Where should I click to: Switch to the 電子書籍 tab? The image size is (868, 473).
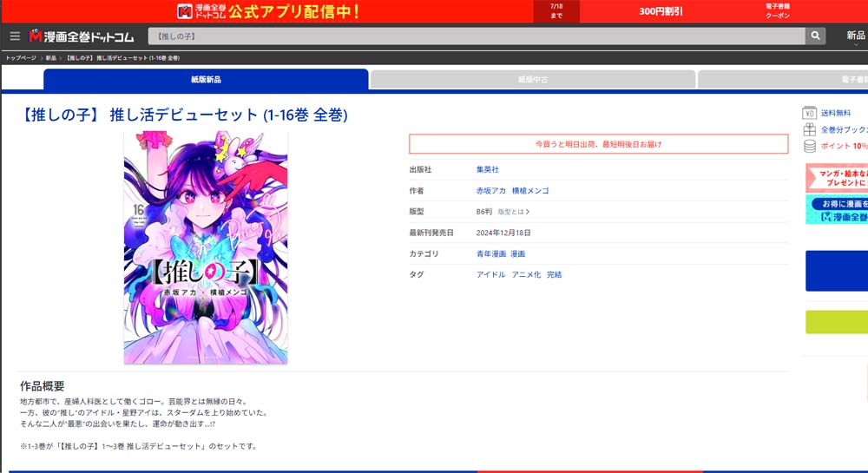783,80
